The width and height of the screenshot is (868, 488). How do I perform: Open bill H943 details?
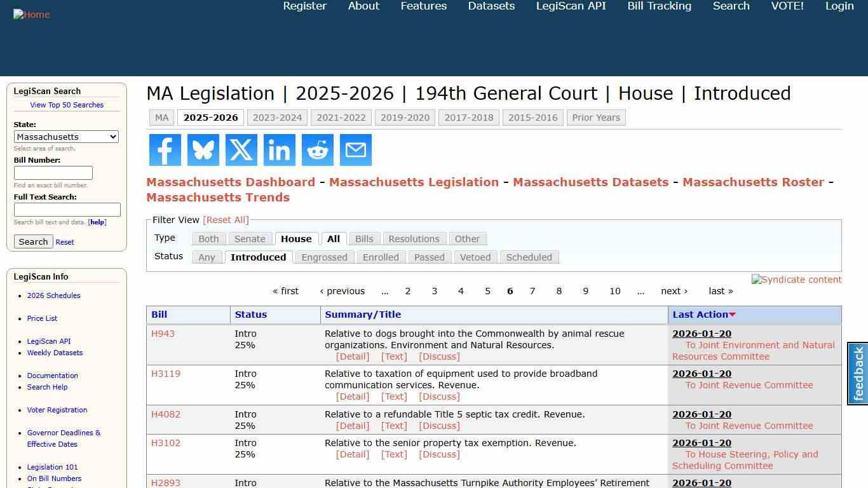[163, 333]
